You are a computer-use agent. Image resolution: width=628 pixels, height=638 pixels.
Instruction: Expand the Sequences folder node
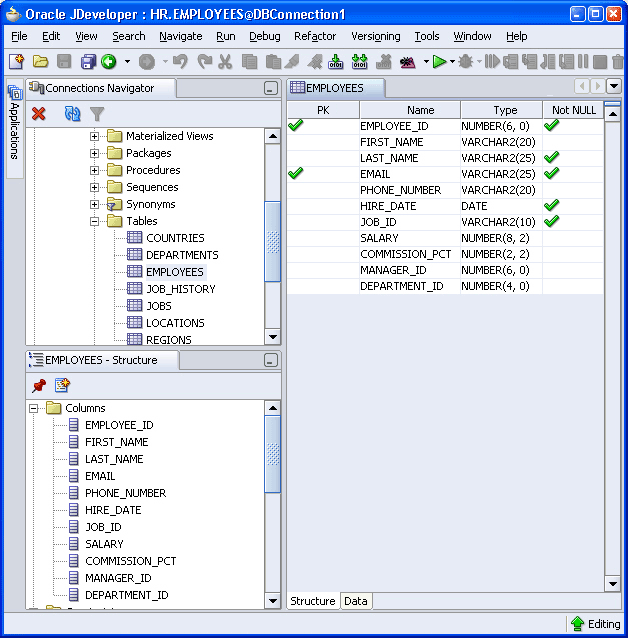point(94,187)
